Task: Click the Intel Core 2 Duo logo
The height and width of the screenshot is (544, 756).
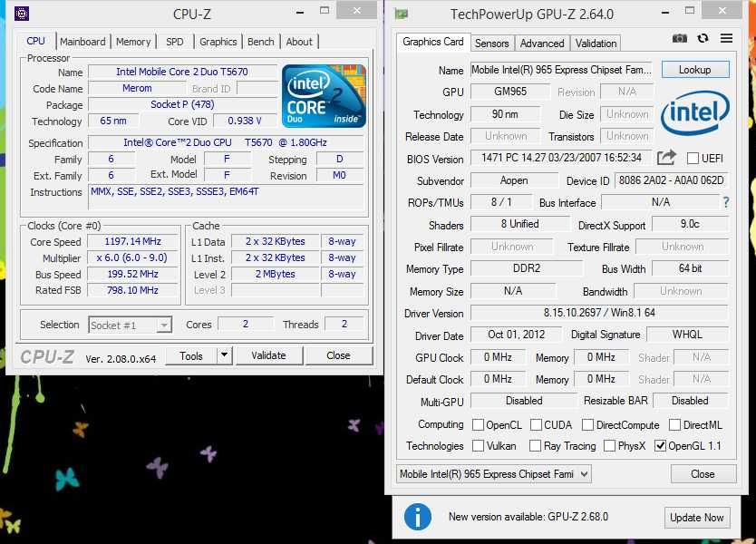Action: [x=324, y=95]
